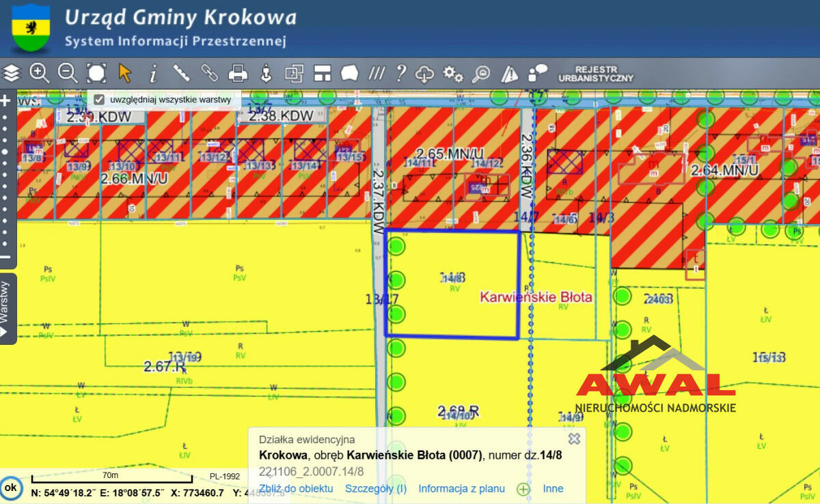820x504 pixels.
Task: Expand the Warstwy side panel
Action: [x=6, y=309]
